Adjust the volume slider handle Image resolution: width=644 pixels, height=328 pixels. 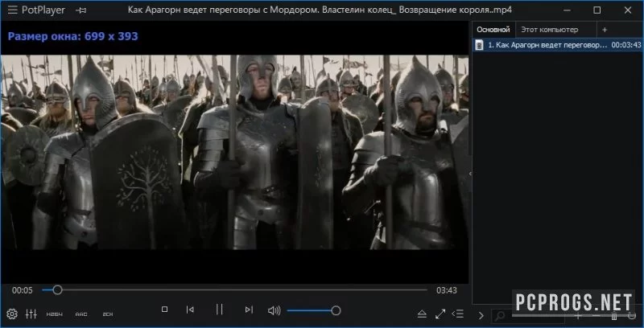pyautogui.click(x=336, y=311)
